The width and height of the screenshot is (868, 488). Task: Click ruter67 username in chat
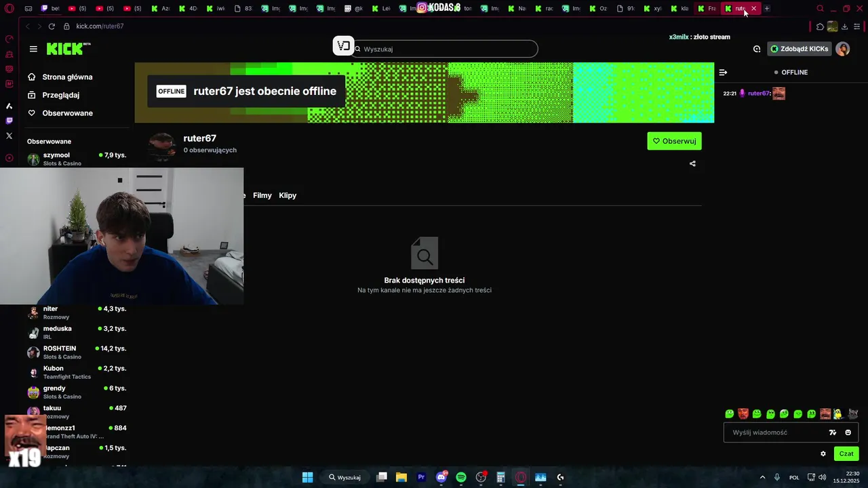click(758, 94)
